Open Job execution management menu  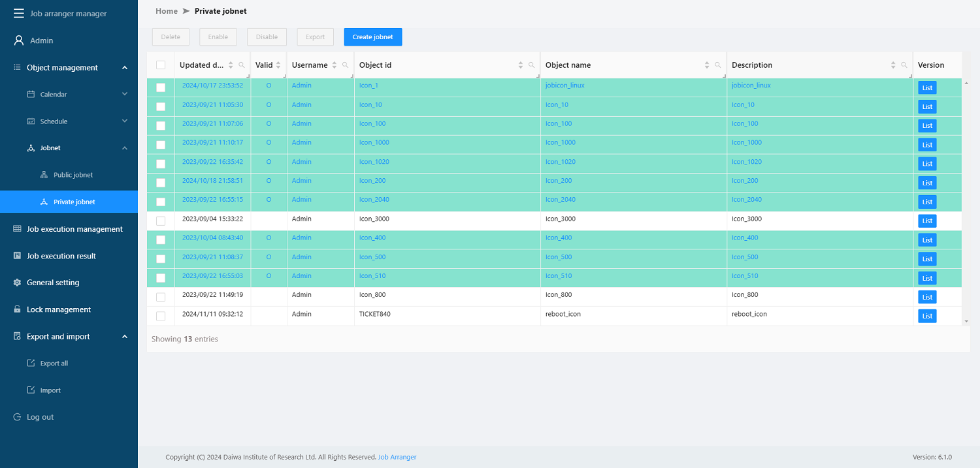(x=69, y=229)
